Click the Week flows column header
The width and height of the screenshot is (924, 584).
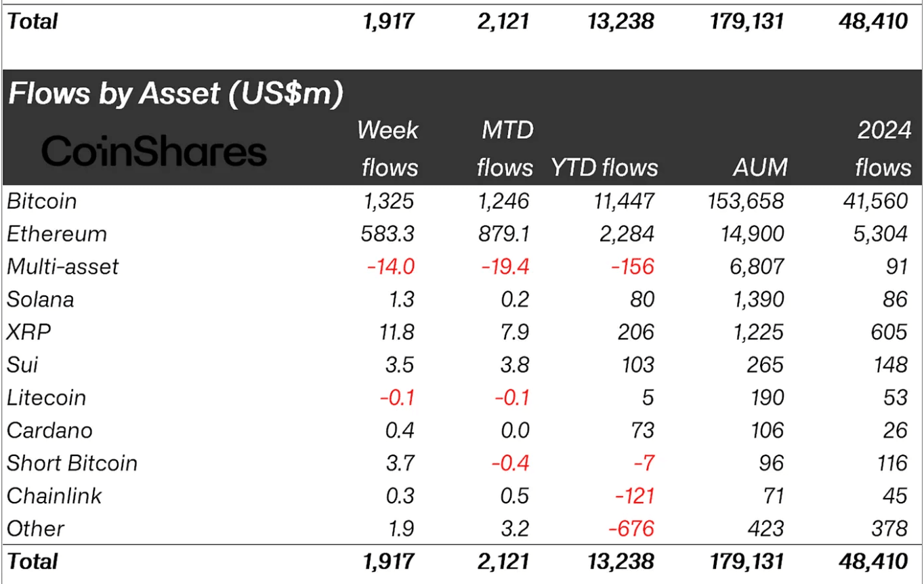click(x=389, y=148)
